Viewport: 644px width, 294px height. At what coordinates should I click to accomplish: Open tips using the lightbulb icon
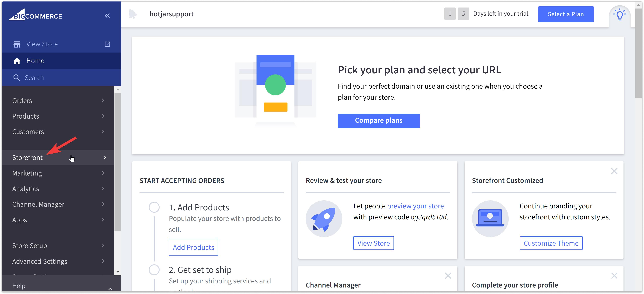(x=620, y=15)
